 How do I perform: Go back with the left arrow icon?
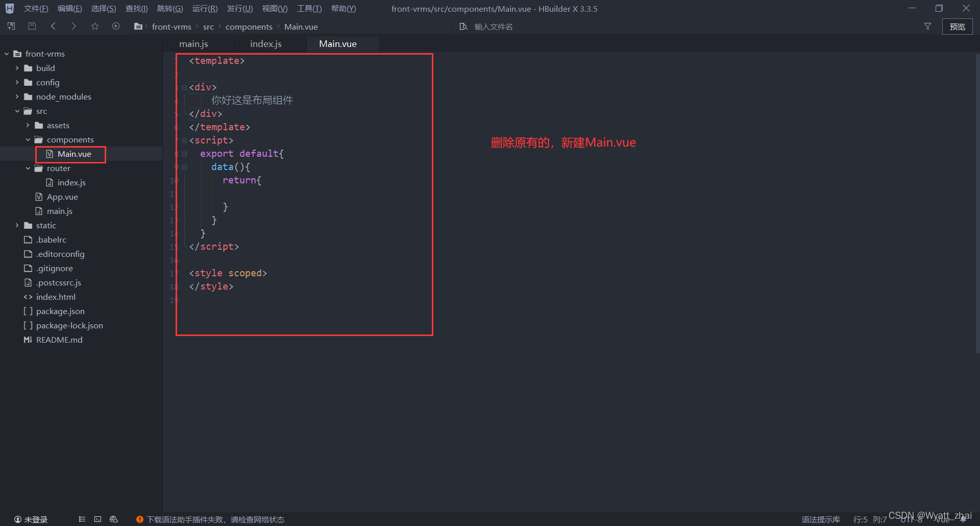coord(53,26)
